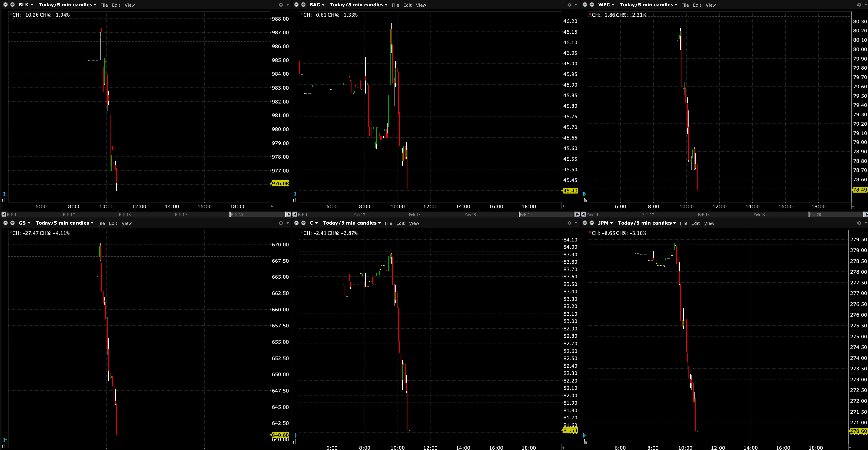Dismiss the CH label on the BAC chart
868x450 pixels.
pos(301,14)
